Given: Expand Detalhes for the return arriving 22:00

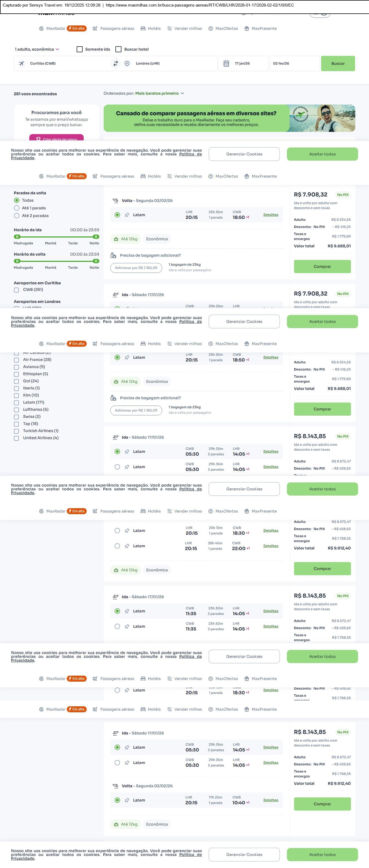Looking at the screenshot, I should point(270,546).
